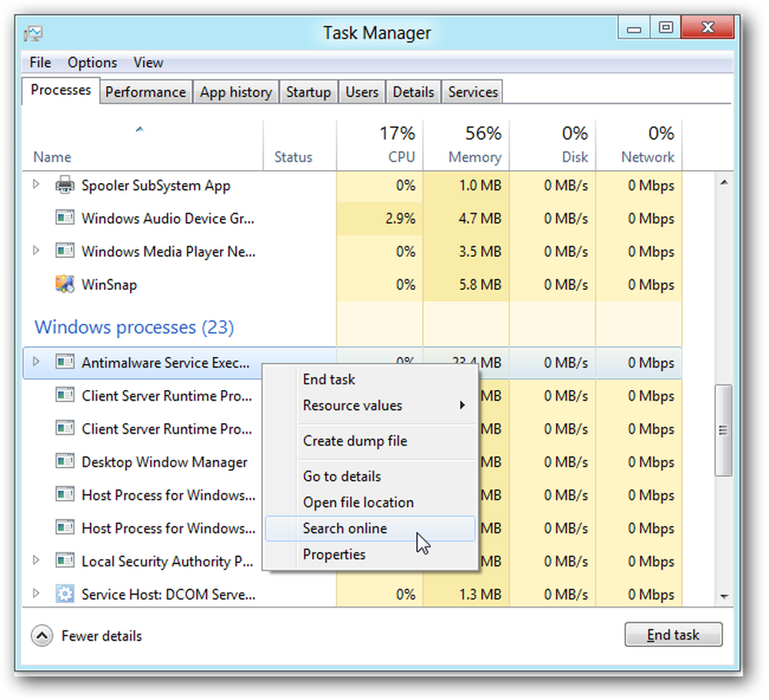Click the vertical scrollbar down arrow
769x700 pixels.
coord(724,596)
